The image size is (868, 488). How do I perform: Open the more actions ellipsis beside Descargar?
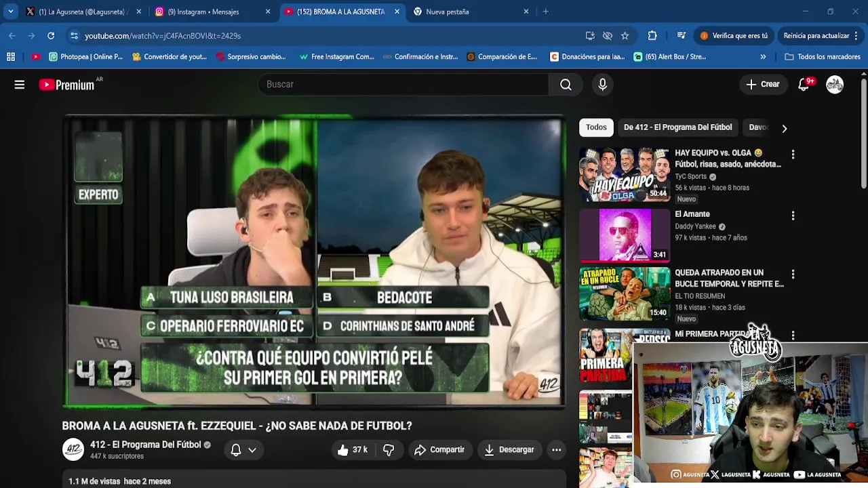tap(556, 450)
